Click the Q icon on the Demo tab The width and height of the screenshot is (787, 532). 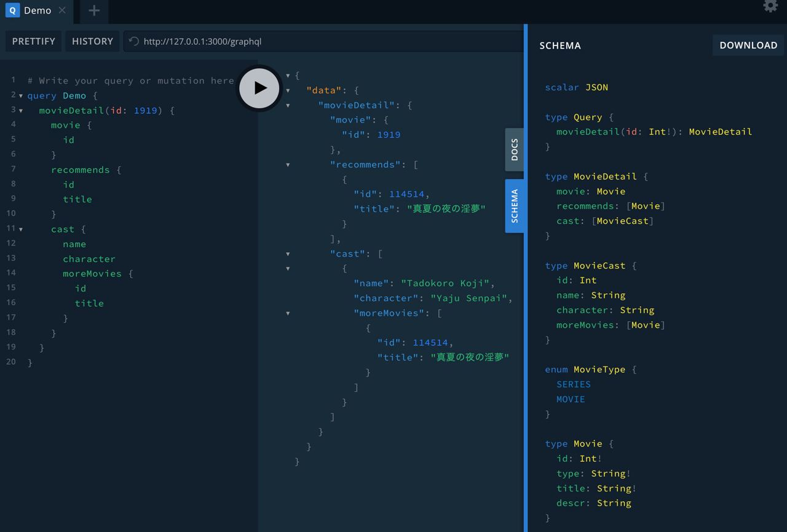pos(12,10)
